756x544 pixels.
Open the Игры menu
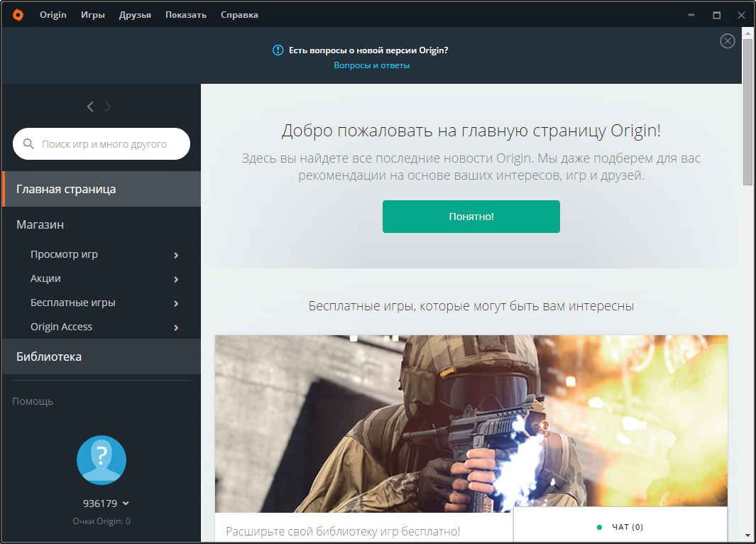pos(92,15)
